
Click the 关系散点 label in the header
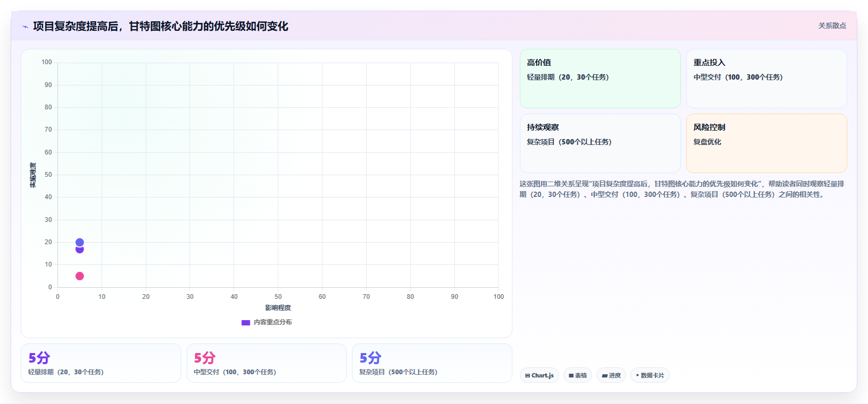(x=832, y=25)
